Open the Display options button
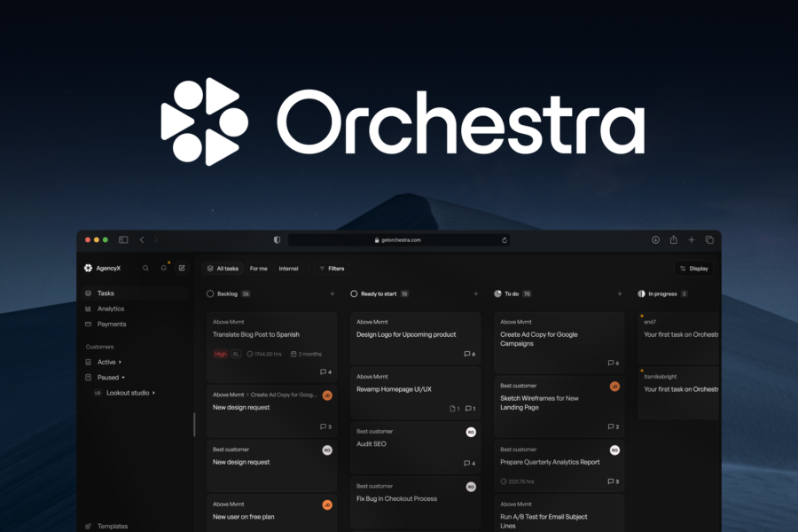The height and width of the screenshot is (532, 798). coord(693,269)
